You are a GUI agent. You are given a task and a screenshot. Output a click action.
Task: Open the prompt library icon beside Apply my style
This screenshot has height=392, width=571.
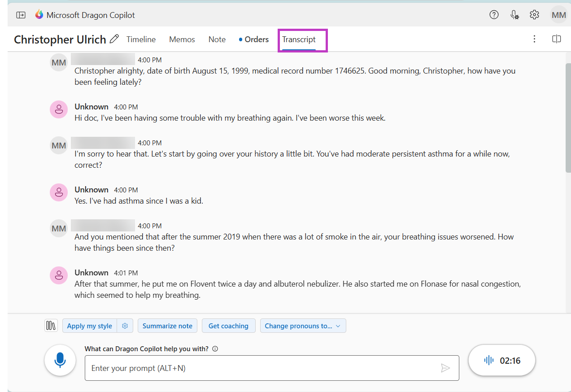click(51, 325)
